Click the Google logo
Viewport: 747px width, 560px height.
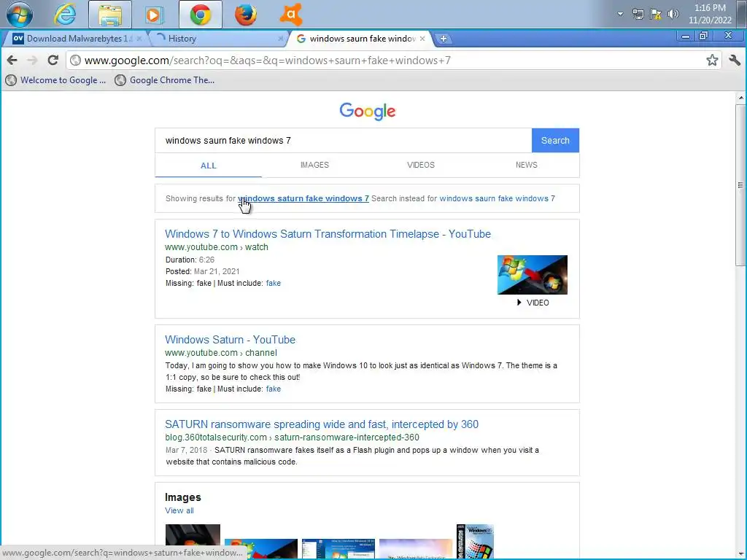pos(368,112)
